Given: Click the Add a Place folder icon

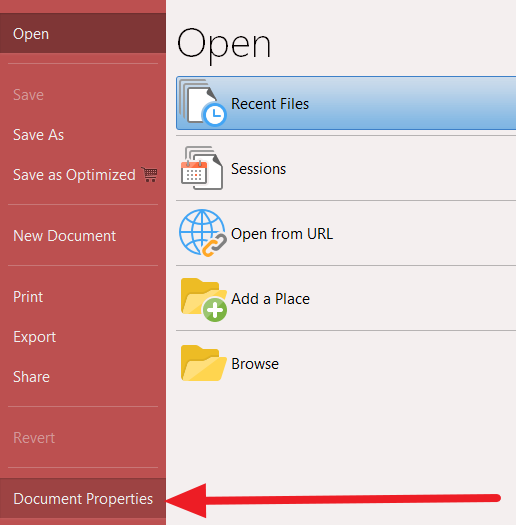Looking at the screenshot, I should pos(204,299).
